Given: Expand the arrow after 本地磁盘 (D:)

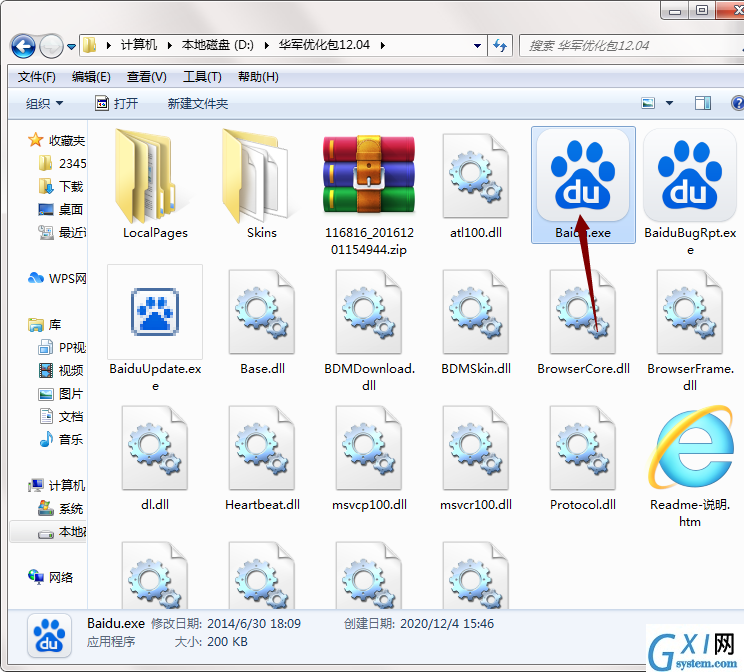Looking at the screenshot, I should click(266, 46).
